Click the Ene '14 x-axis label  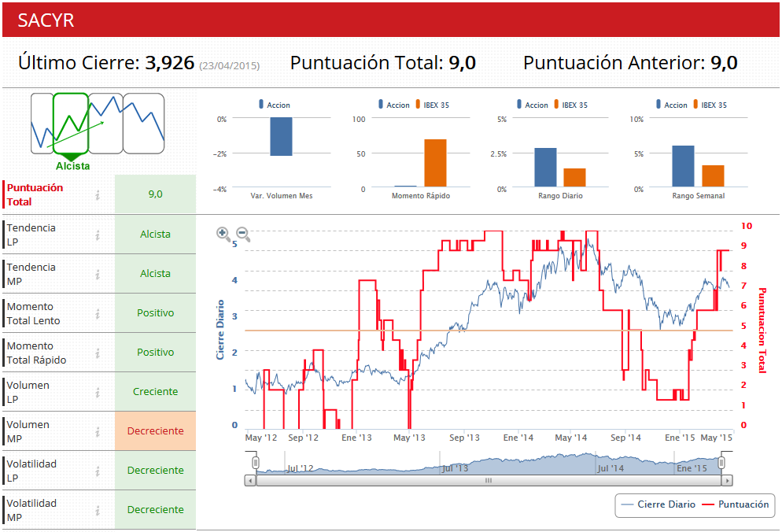(518, 438)
